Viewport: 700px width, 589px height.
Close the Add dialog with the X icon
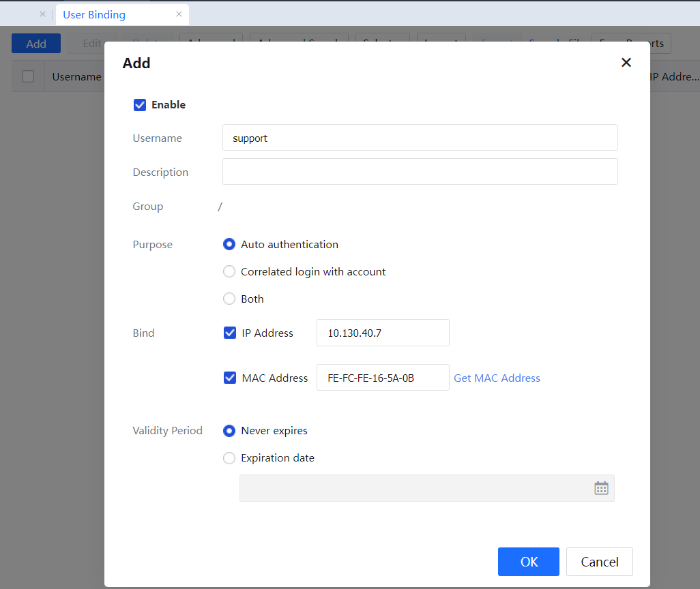tap(626, 63)
